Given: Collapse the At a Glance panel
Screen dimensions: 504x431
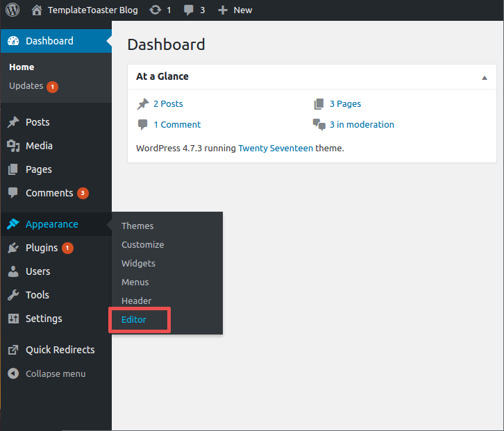Looking at the screenshot, I should click(x=484, y=77).
